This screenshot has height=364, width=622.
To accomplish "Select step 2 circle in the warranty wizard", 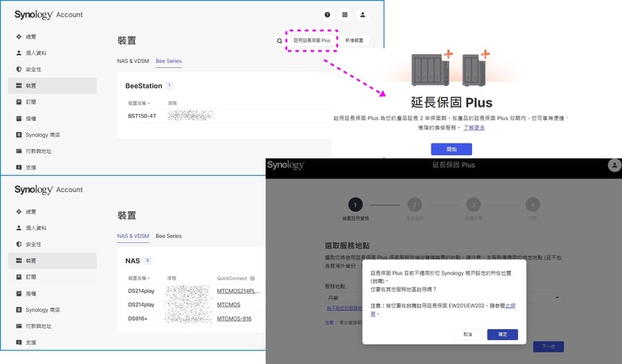I will point(415,205).
